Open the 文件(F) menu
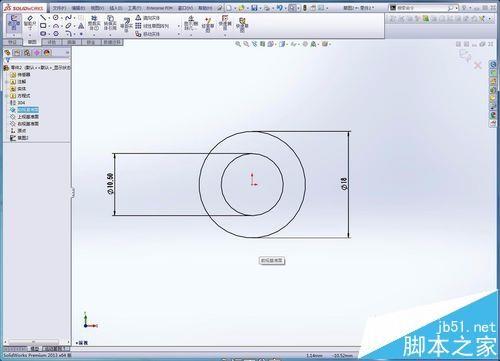The image size is (500, 361). click(x=60, y=8)
